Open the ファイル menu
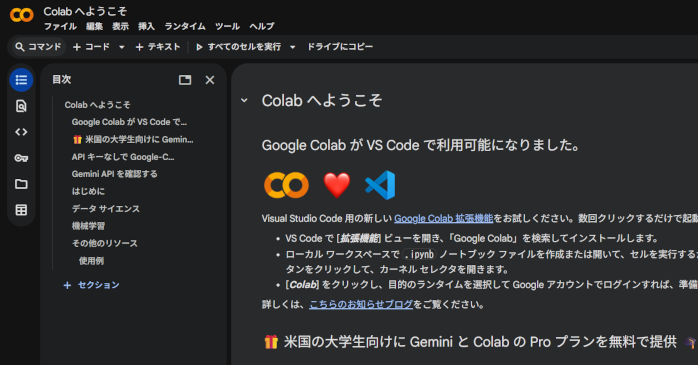The width and height of the screenshot is (698, 365). 60,26
